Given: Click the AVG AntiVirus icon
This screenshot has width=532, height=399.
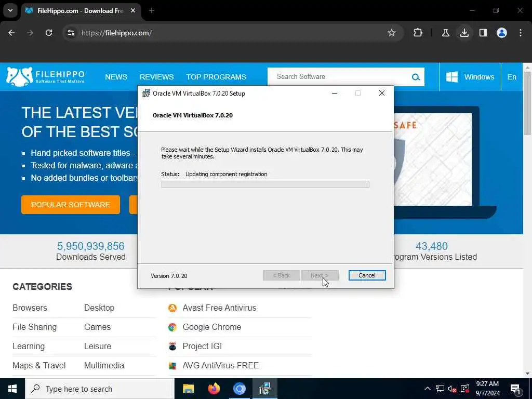Looking at the screenshot, I should click(x=172, y=366).
